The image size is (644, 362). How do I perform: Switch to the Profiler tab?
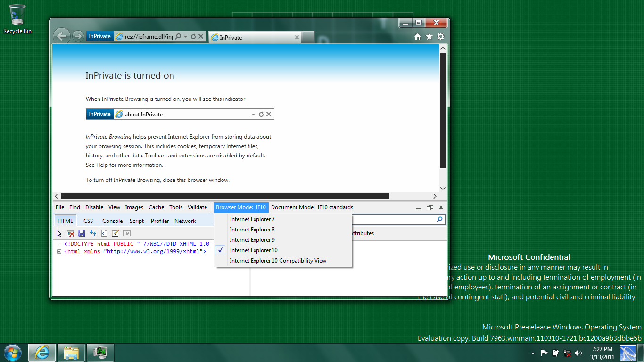tap(160, 221)
